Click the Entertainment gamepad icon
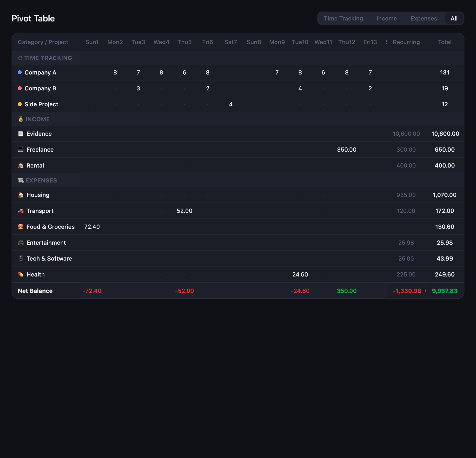 (21, 242)
